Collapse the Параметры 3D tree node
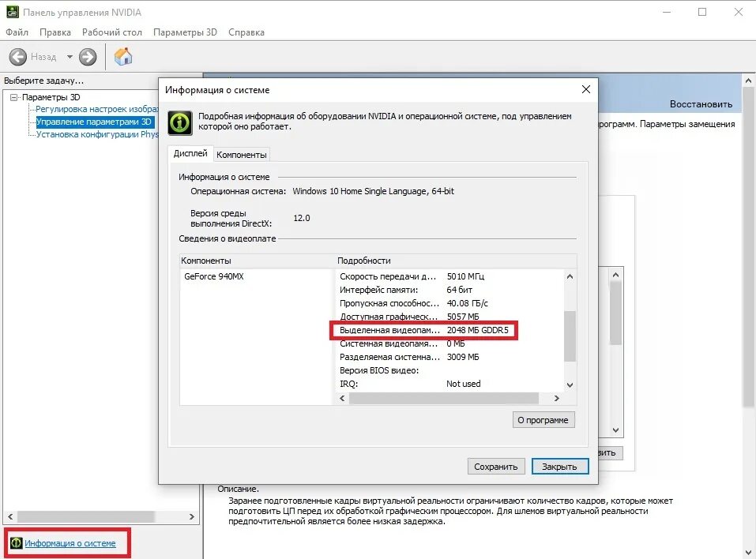 [13, 97]
